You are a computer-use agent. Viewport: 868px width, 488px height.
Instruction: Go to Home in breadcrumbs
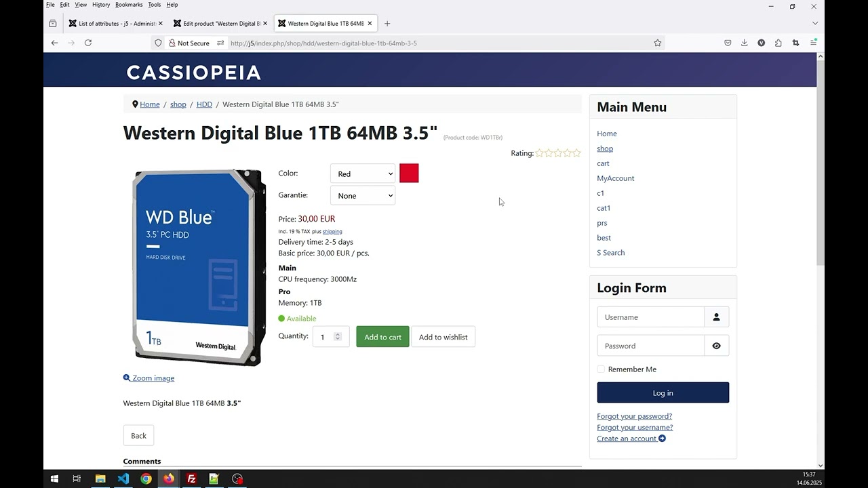coord(150,104)
